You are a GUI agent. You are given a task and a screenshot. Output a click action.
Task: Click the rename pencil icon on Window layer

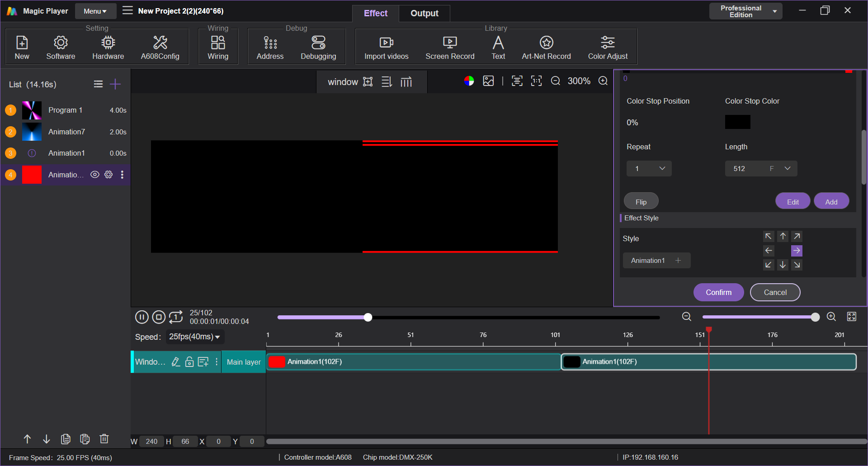pos(176,362)
